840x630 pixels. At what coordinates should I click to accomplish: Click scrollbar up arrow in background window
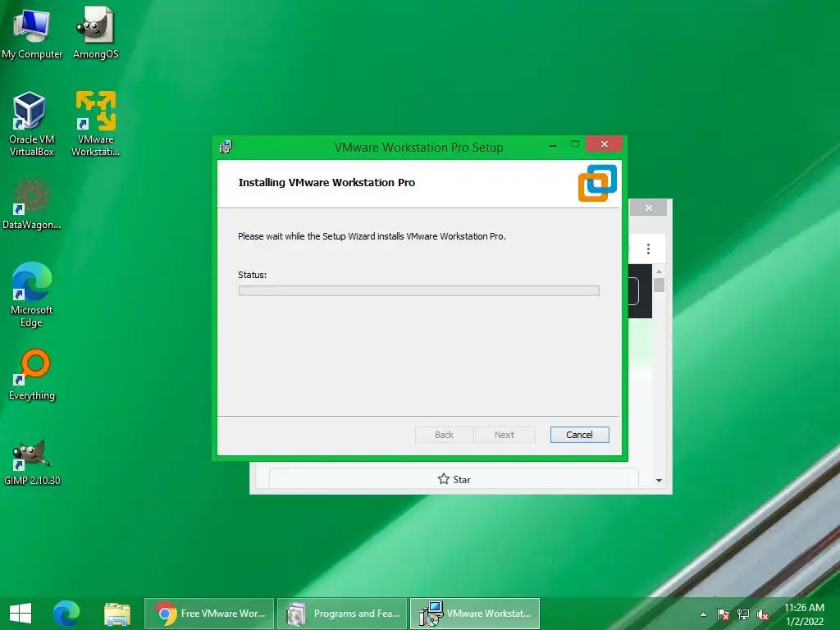pos(659,272)
